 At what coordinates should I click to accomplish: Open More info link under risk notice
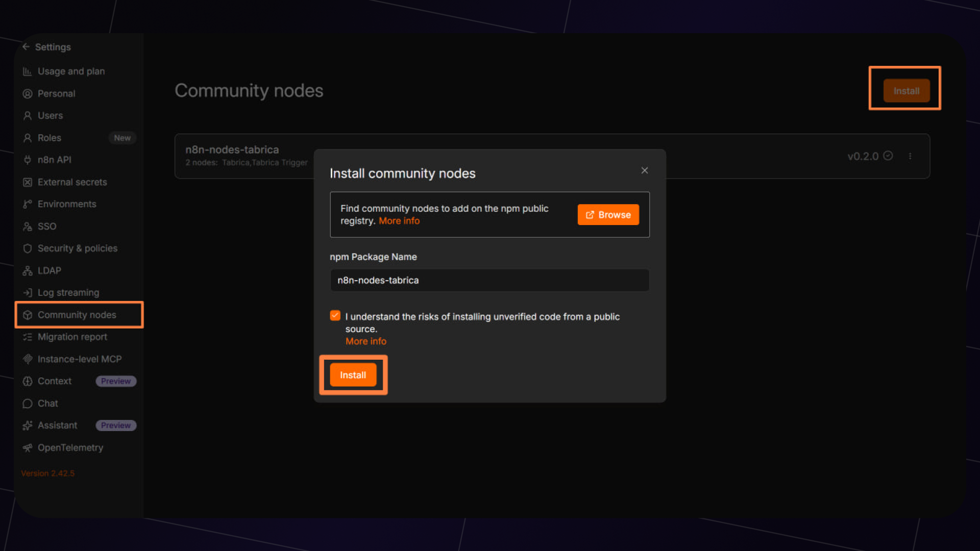click(x=366, y=341)
